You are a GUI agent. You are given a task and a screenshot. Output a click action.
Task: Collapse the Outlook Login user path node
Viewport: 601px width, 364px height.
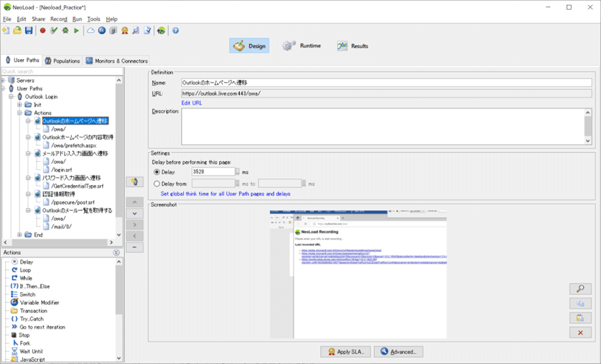tap(12, 96)
